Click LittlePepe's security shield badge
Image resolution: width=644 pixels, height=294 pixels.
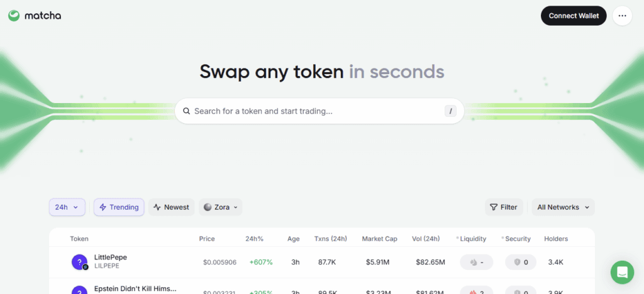[x=521, y=262]
